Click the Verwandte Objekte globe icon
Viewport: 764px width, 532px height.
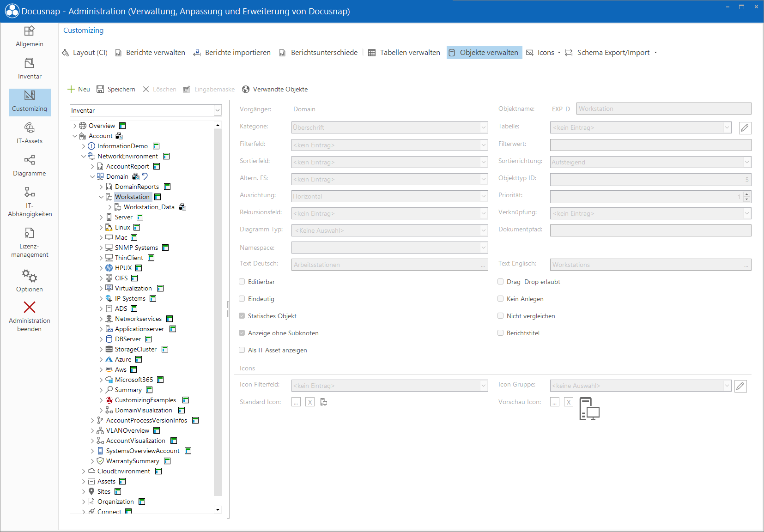(x=246, y=89)
